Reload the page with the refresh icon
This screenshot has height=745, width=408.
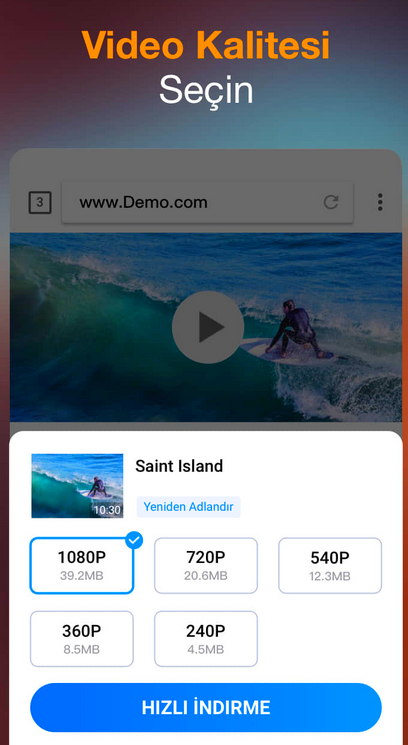pos(331,202)
